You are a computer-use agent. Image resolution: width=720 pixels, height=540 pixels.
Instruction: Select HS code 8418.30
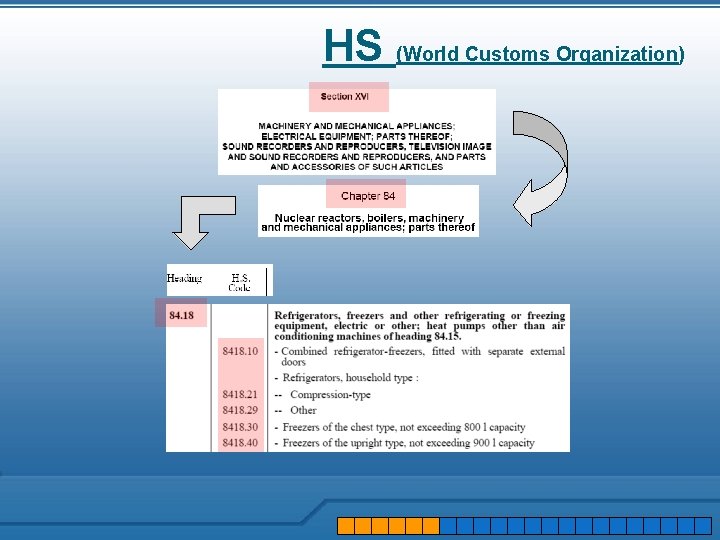tap(240, 427)
